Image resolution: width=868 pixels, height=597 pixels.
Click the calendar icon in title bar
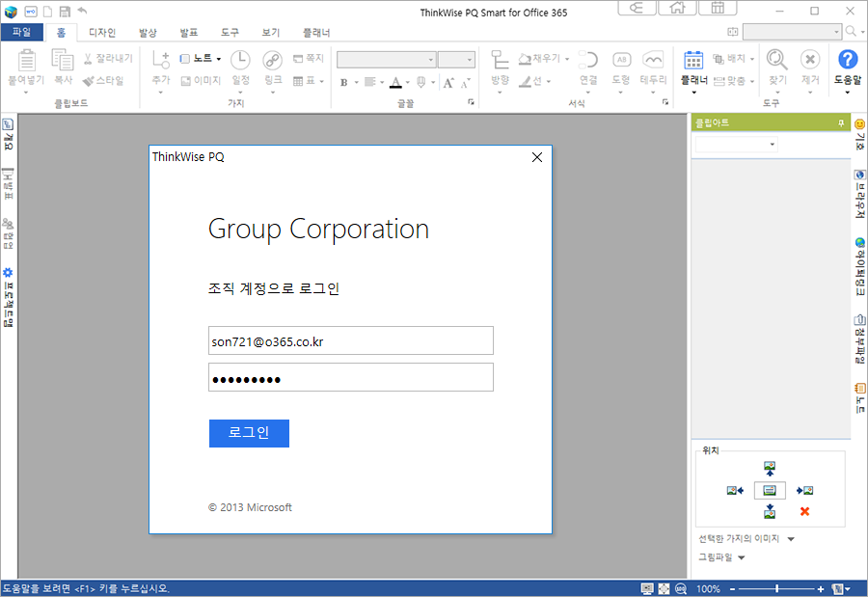point(718,8)
